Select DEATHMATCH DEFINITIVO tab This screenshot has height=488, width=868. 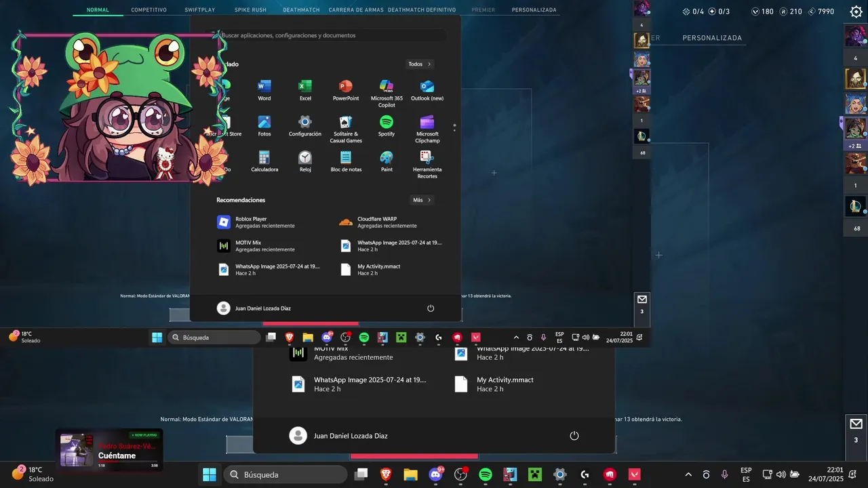click(422, 10)
